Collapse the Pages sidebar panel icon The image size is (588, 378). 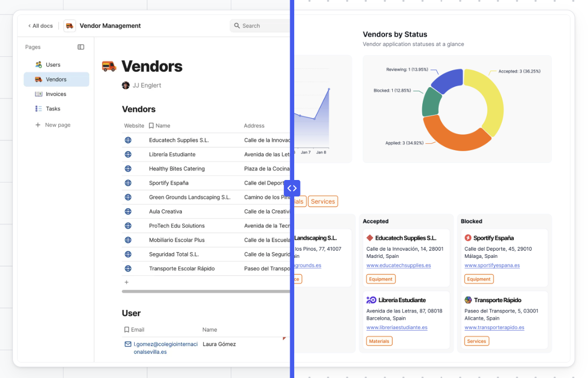[81, 47]
